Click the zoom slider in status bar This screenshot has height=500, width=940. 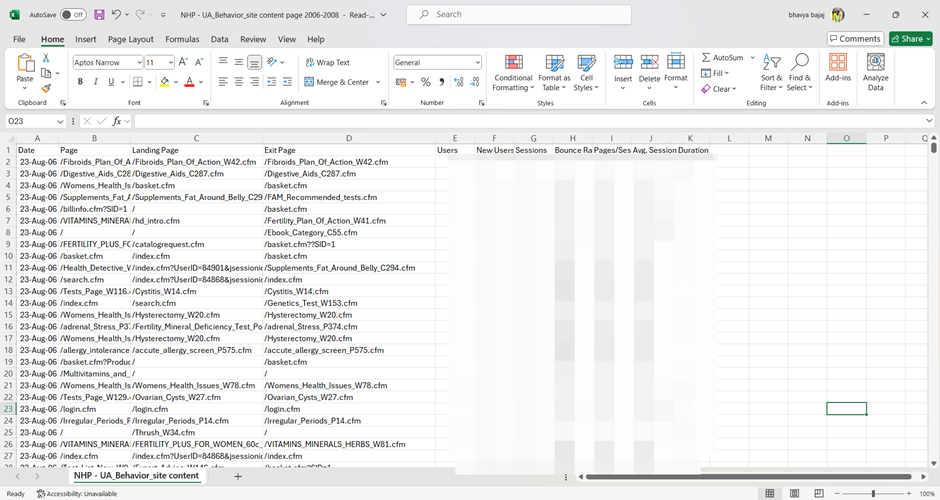point(873,493)
